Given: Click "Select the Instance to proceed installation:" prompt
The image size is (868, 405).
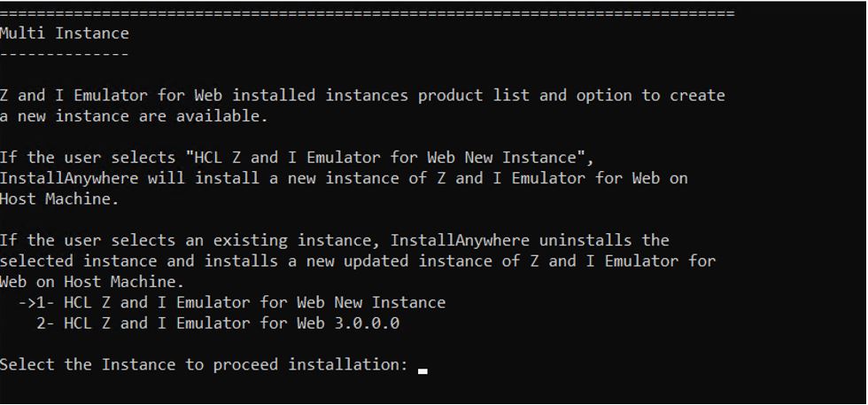Looking at the screenshot, I should tap(204, 365).
